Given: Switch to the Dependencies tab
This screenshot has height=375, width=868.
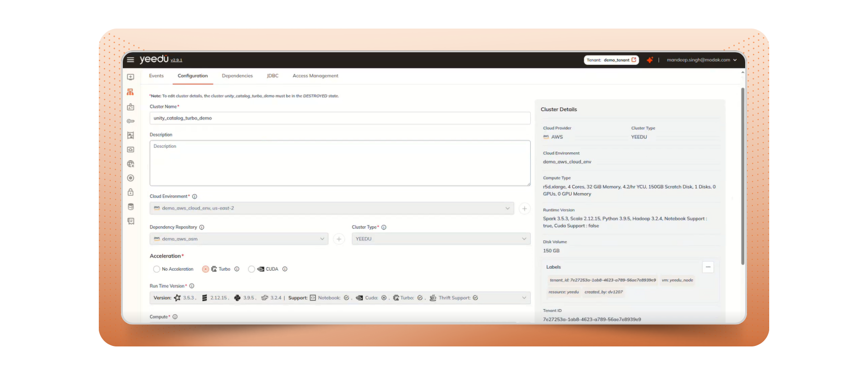Looking at the screenshot, I should point(237,76).
